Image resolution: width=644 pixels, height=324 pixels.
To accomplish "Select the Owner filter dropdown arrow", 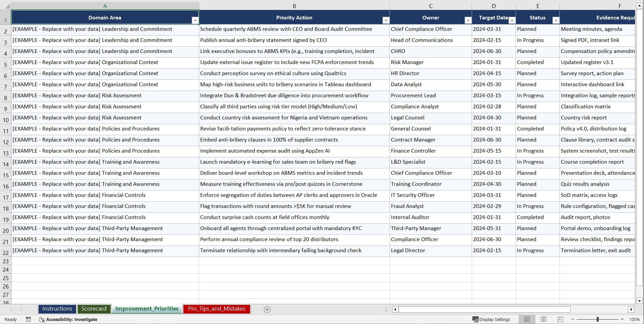I will (468, 20).
